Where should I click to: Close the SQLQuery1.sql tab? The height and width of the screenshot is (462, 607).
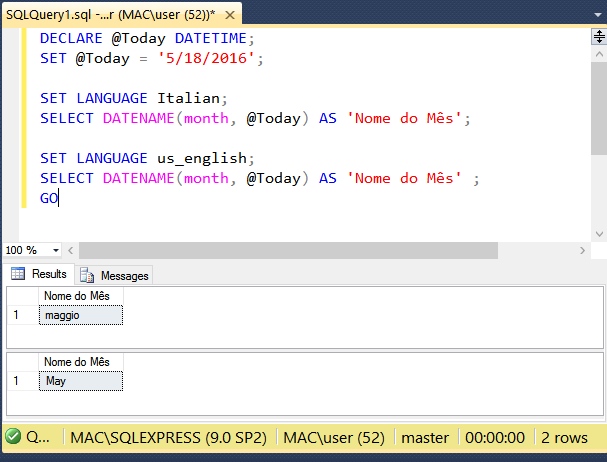(230, 15)
